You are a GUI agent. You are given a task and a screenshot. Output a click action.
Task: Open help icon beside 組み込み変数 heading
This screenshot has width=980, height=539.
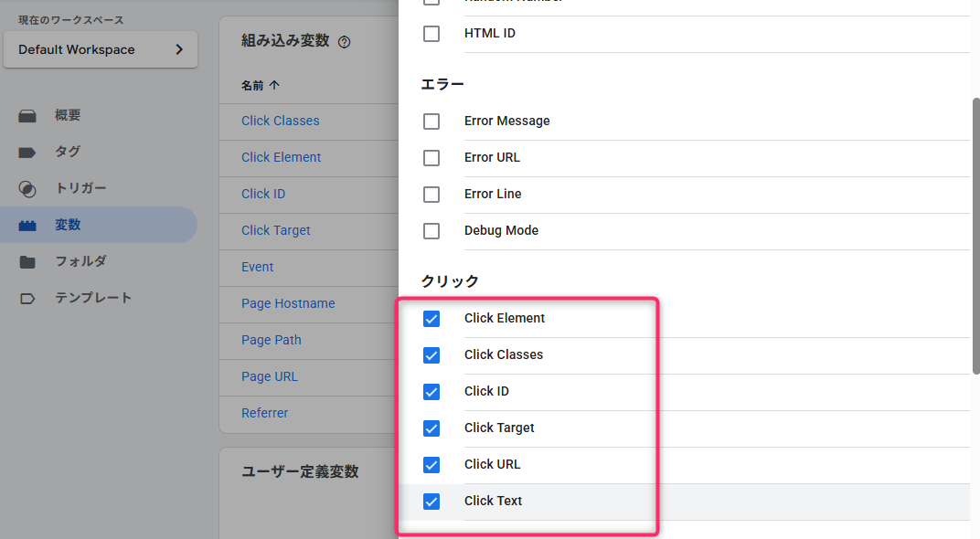[345, 42]
